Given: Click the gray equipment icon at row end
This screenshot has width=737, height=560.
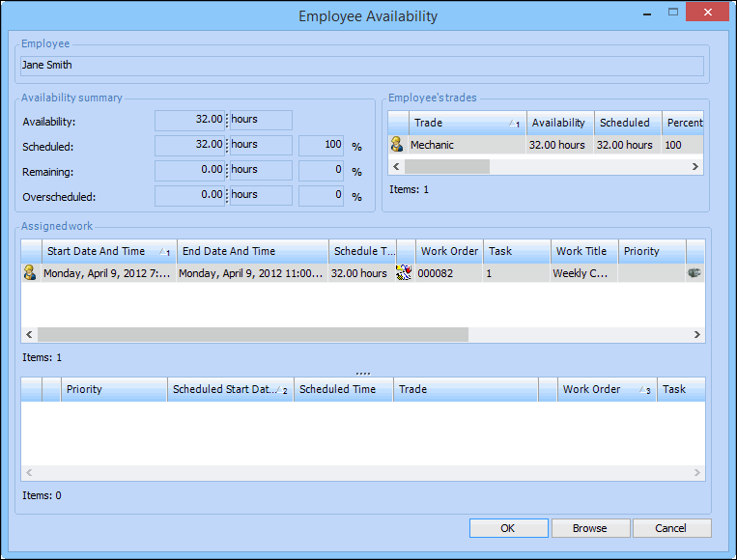Looking at the screenshot, I should [x=694, y=272].
